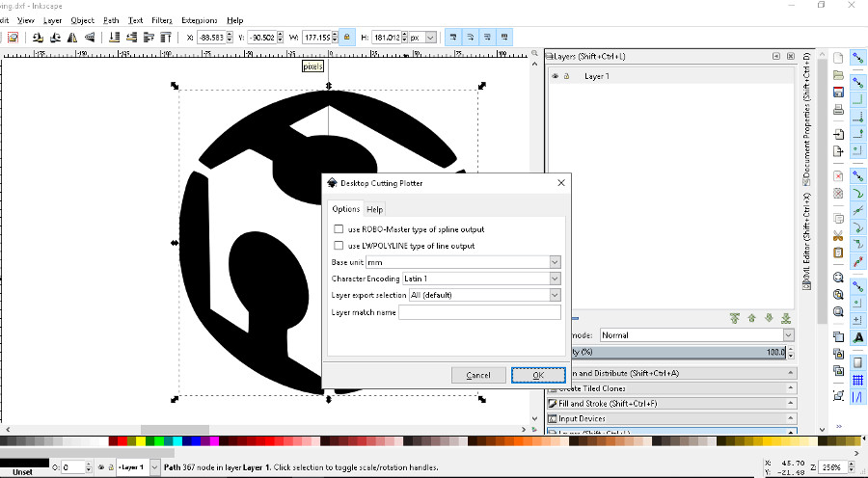Click the zoom percentage field
The width and height of the screenshot is (868, 478).
pos(832,467)
